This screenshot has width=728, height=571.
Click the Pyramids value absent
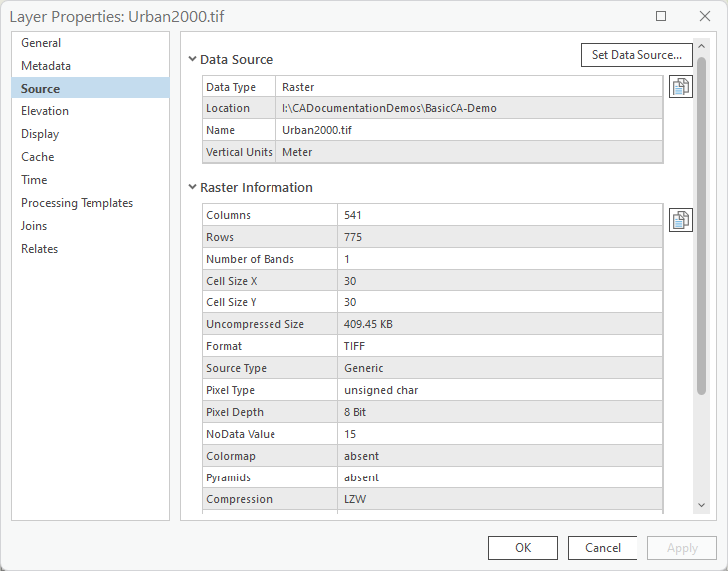tap(361, 477)
